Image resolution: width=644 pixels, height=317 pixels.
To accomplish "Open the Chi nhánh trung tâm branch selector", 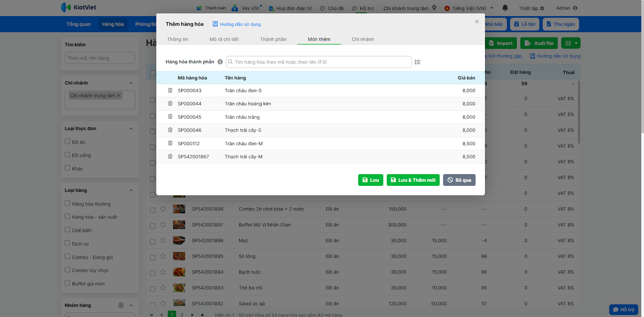I will click(x=410, y=8).
